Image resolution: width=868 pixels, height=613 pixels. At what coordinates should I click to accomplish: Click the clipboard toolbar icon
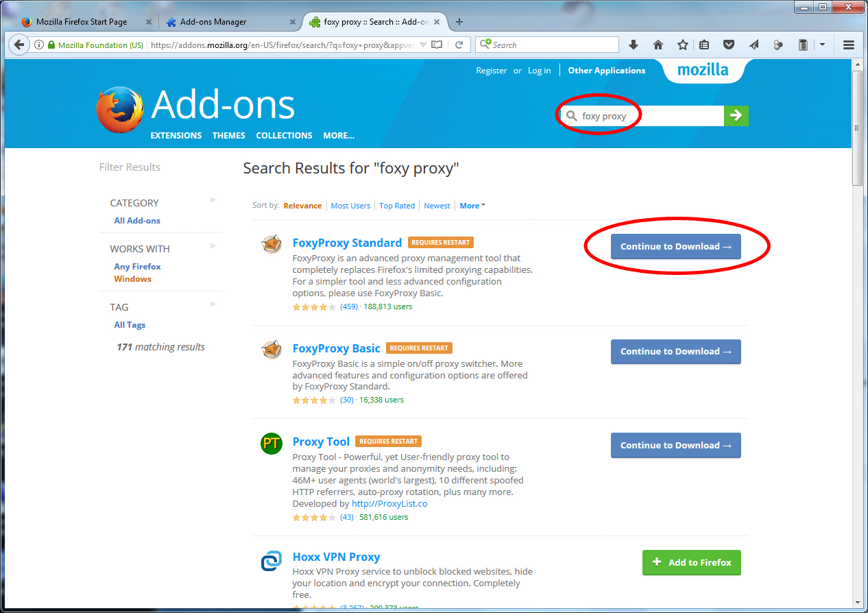(x=802, y=45)
